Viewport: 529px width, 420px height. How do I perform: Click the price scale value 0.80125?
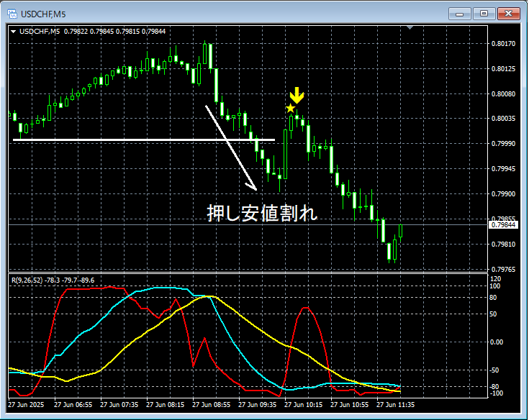pos(503,69)
